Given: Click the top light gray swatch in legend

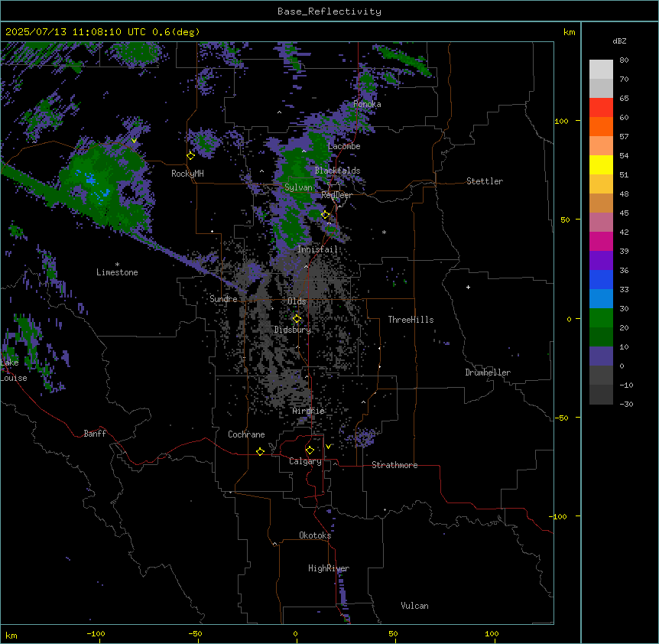Looking at the screenshot, I should click(601, 70).
